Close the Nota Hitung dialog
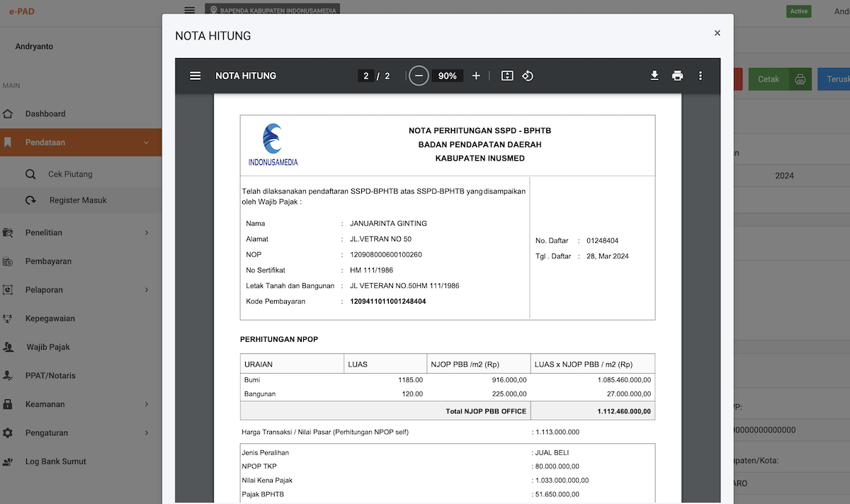Viewport: 850px width, 504px height. point(717,33)
